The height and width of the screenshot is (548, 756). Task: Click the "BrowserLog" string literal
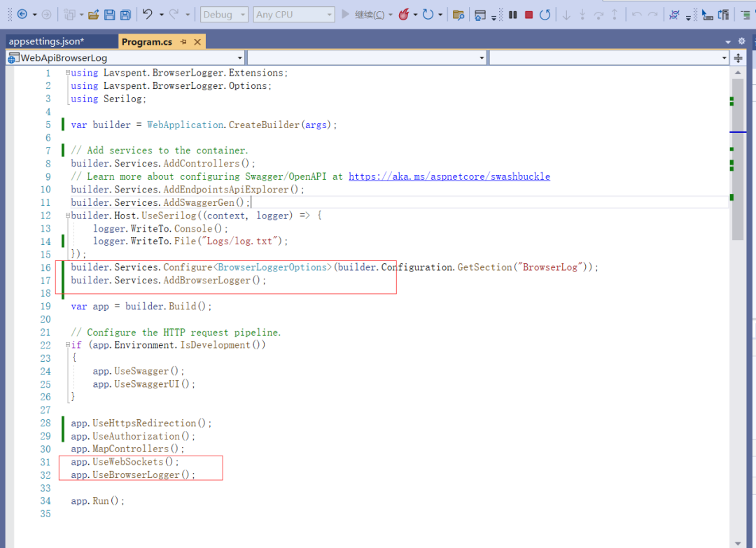point(551,267)
